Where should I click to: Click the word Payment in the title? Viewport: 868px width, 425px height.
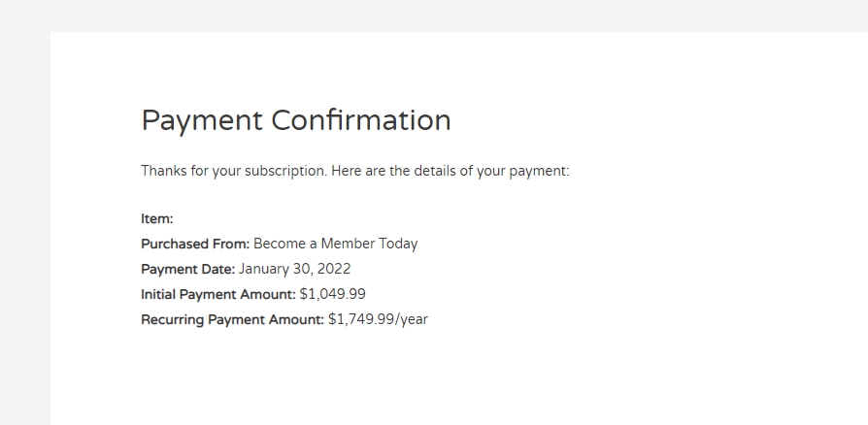(202, 121)
